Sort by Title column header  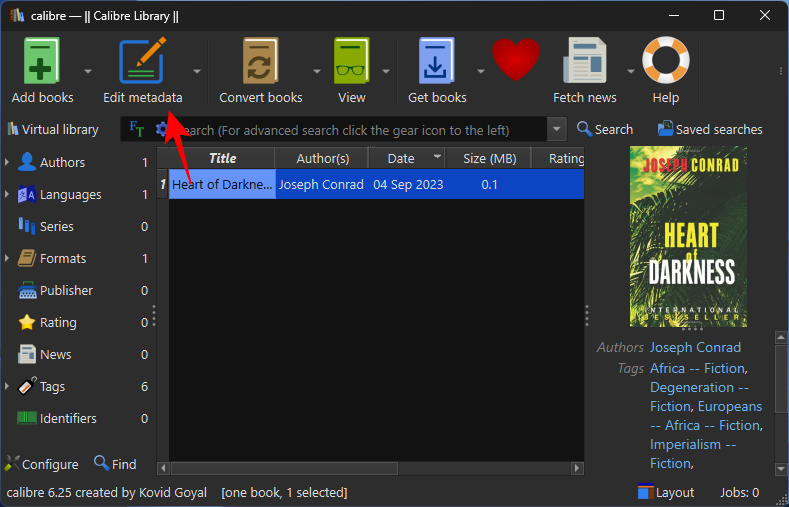click(x=222, y=158)
